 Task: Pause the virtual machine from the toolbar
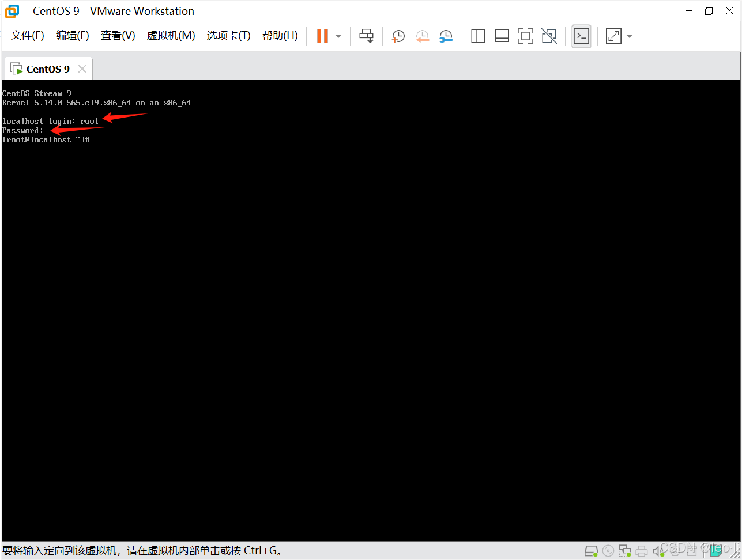pos(322,36)
